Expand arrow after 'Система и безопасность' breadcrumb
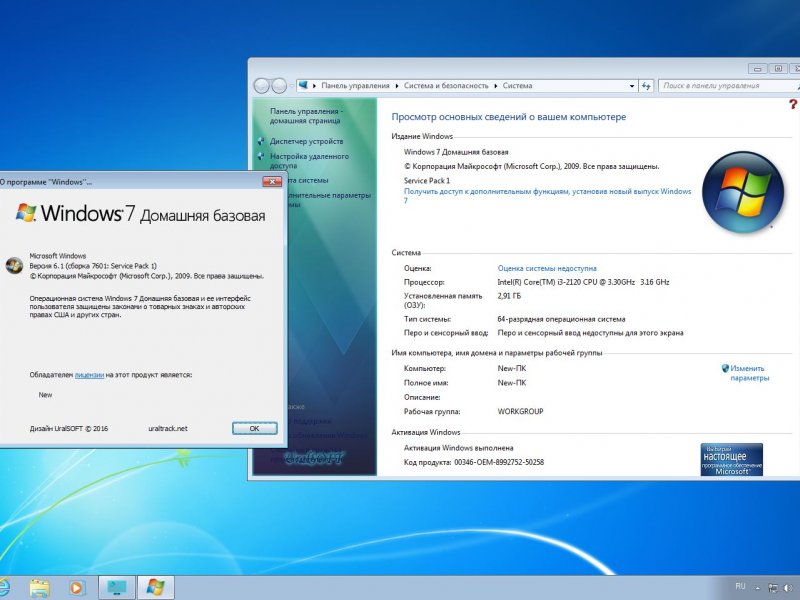The image size is (800, 600). point(495,86)
